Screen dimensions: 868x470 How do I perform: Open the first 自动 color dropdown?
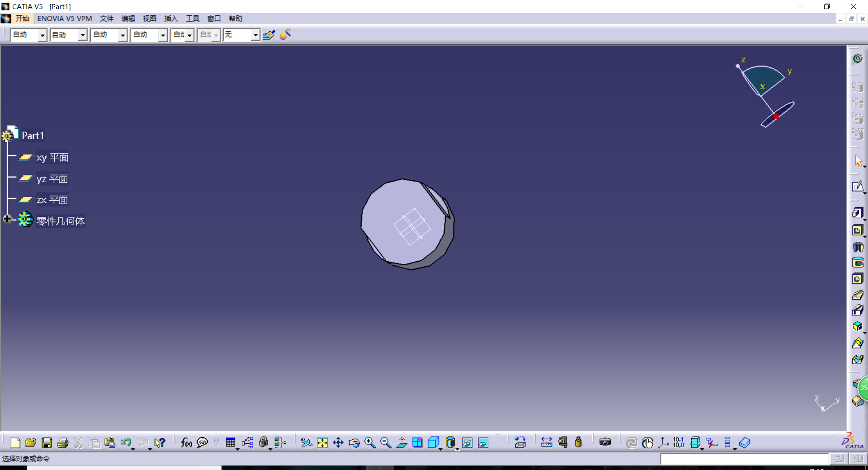point(42,35)
